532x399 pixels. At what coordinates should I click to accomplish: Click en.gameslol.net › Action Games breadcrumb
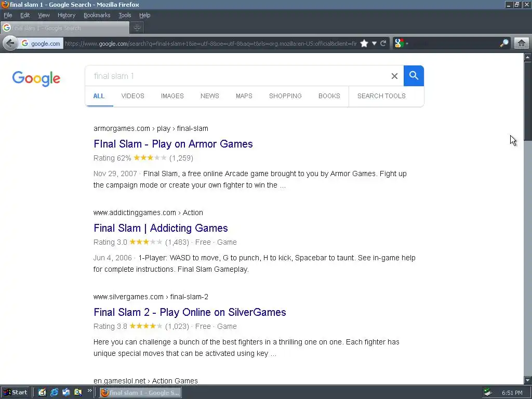tap(145, 381)
